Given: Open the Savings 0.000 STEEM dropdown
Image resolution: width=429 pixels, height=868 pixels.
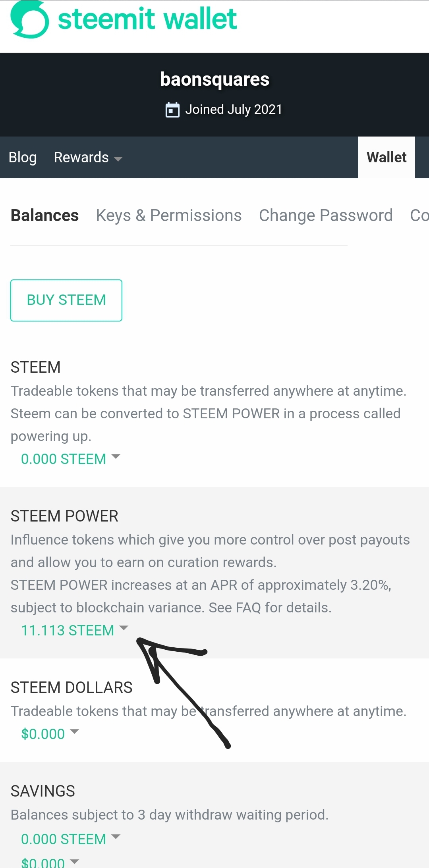Looking at the screenshot, I should tap(70, 839).
